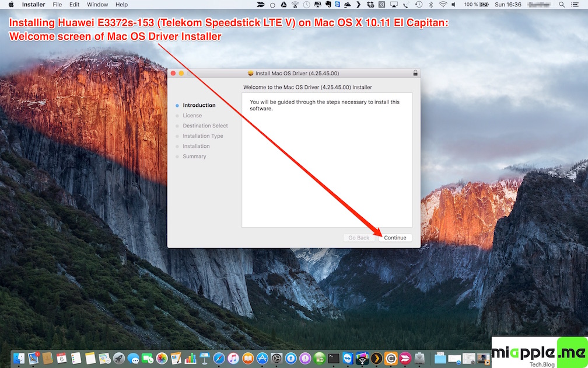588x368 pixels.
Task: Open Notification Center
Action: (575, 5)
